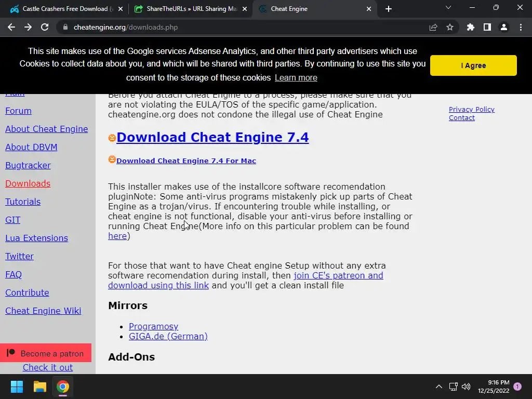Image resolution: width=532 pixels, height=399 pixels.
Task: Open Lua Extensions link
Action: (37, 238)
